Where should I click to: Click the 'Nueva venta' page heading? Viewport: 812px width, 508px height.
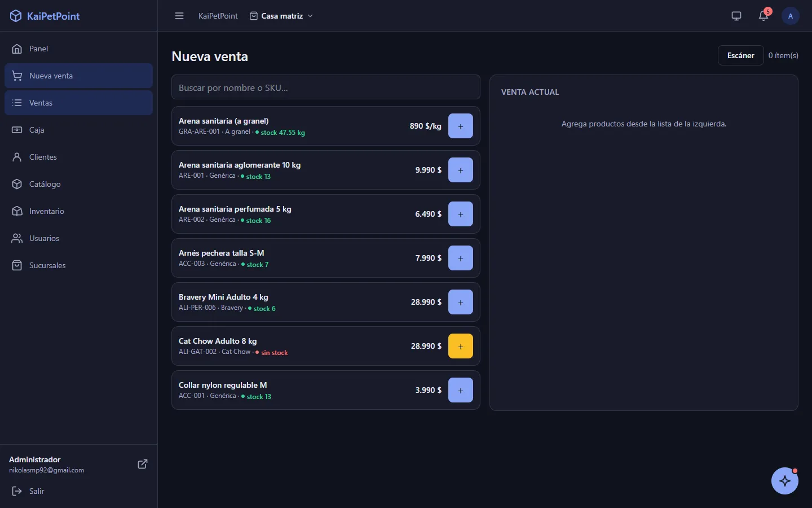point(210,56)
